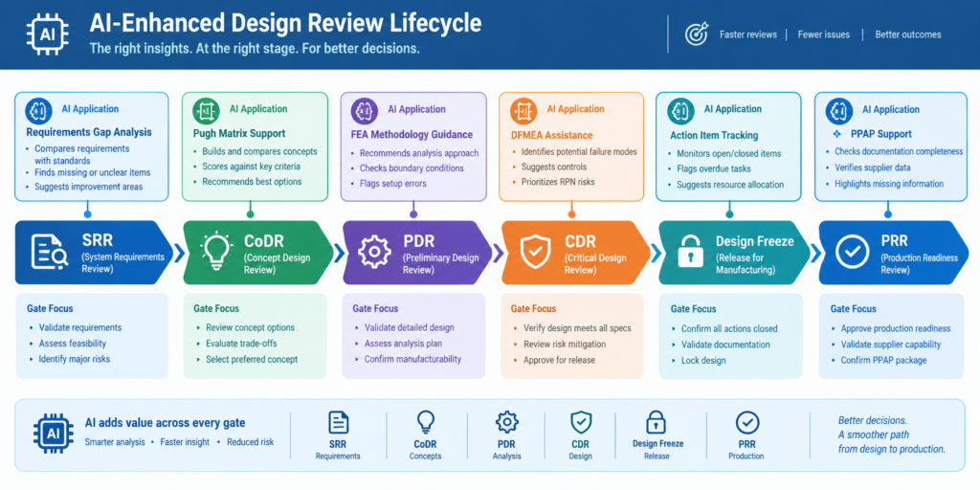Viewport: 980px width, 490px height.
Task: Click Confirm PPAP package gate item
Action: click(x=883, y=360)
